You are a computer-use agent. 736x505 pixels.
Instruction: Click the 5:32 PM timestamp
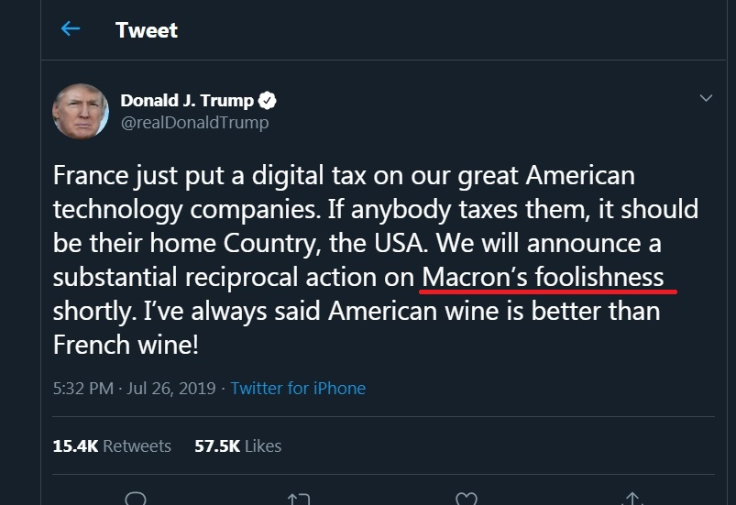point(83,388)
